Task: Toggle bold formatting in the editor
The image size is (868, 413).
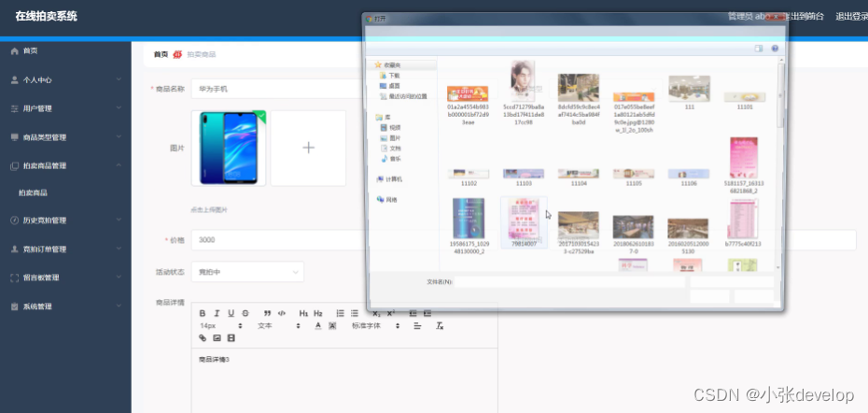Action: pos(203,313)
